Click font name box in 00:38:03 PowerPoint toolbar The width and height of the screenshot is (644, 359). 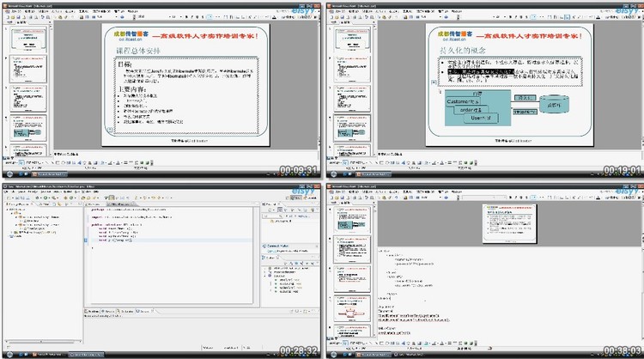[x=478, y=198]
